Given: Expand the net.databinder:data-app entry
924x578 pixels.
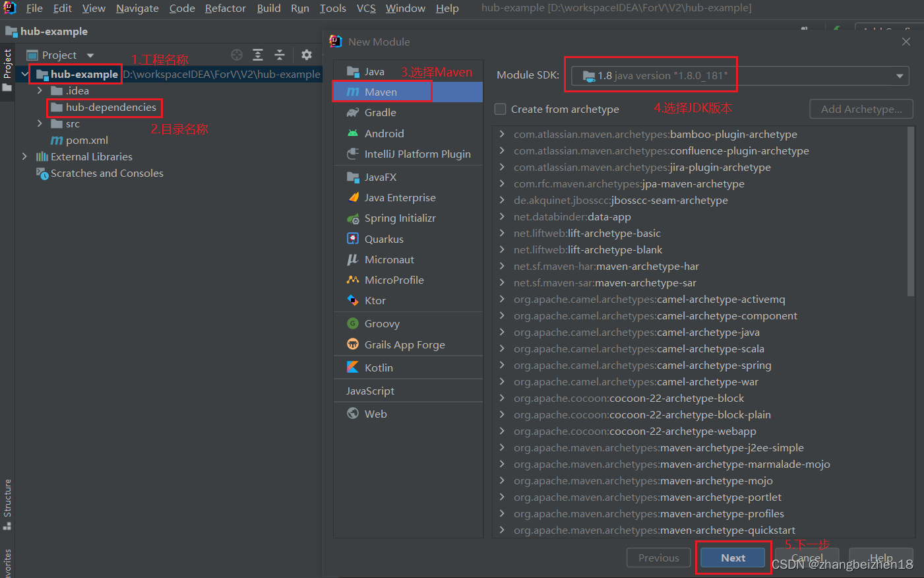Looking at the screenshot, I should coord(502,216).
